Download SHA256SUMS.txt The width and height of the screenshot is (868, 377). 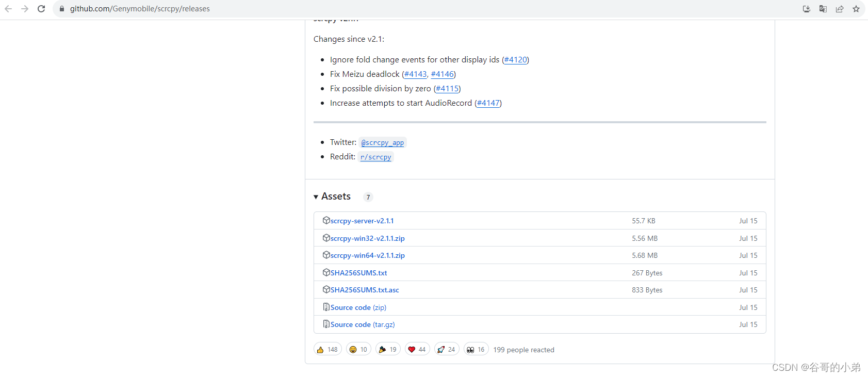point(359,273)
